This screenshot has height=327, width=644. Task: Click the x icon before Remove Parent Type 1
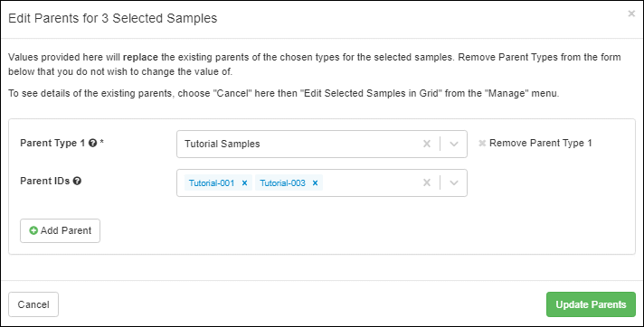482,144
